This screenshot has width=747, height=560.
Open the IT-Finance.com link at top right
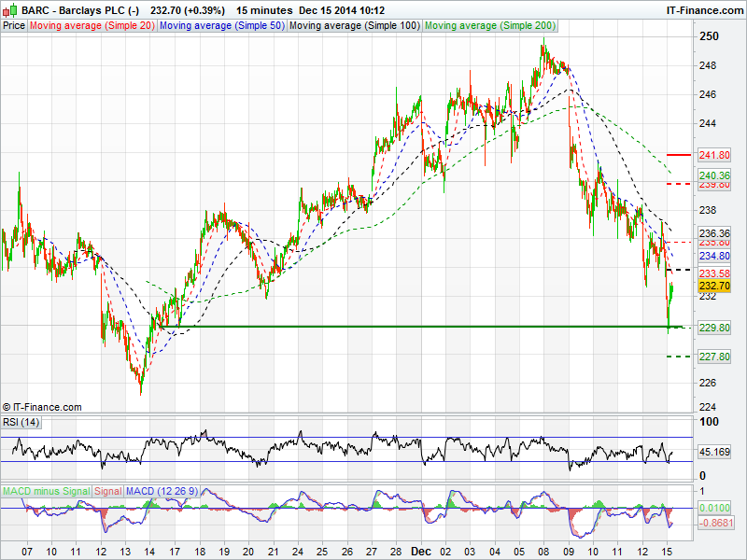(x=704, y=10)
